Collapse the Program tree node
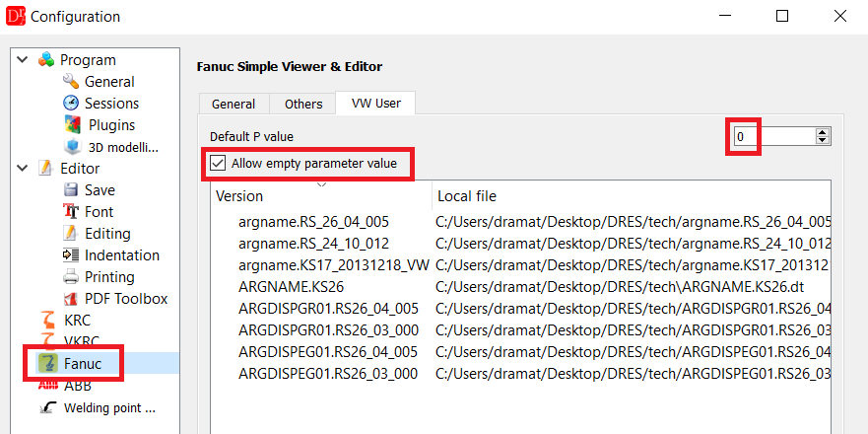The width and height of the screenshot is (868, 434). pyautogui.click(x=23, y=60)
